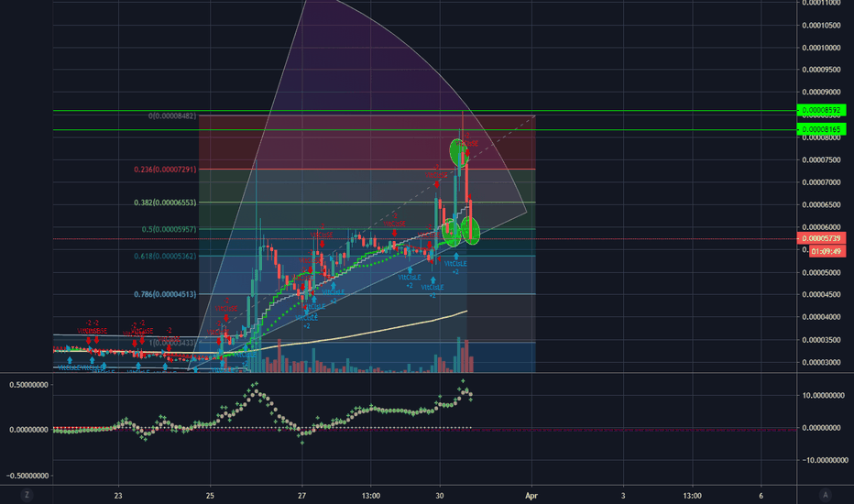Select the upper green horizontal line at 0.00008592
The width and height of the screenshot is (854, 504).
[425, 111]
